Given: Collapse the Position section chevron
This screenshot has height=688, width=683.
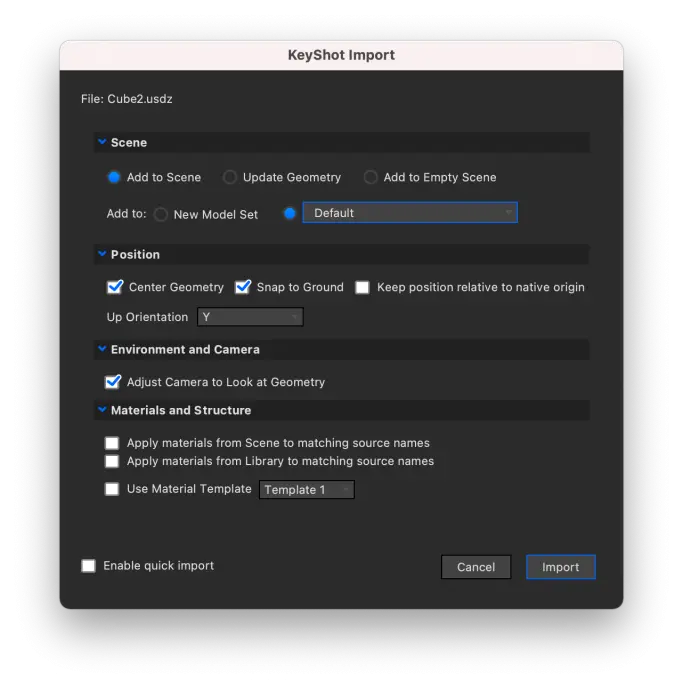Looking at the screenshot, I should click(102, 254).
